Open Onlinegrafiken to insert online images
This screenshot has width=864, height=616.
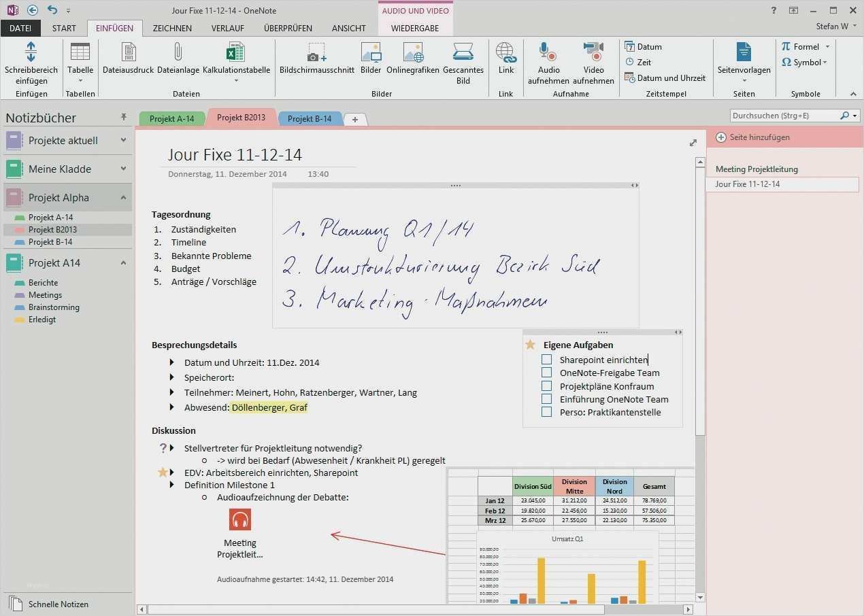(412, 63)
